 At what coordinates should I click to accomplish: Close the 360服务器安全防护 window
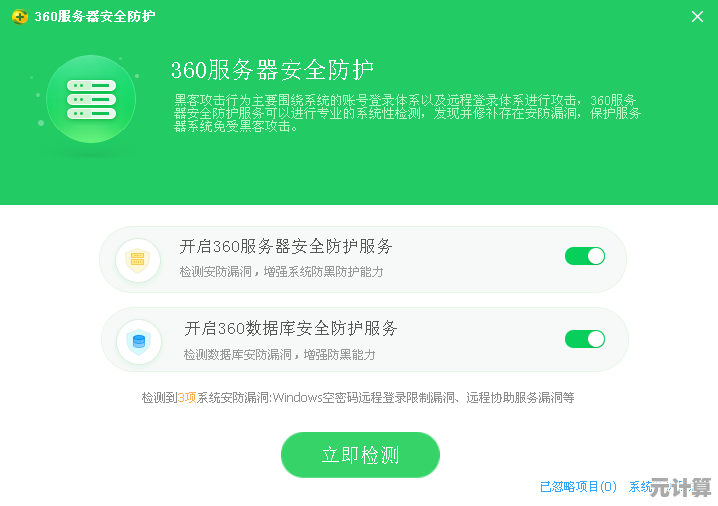click(697, 17)
